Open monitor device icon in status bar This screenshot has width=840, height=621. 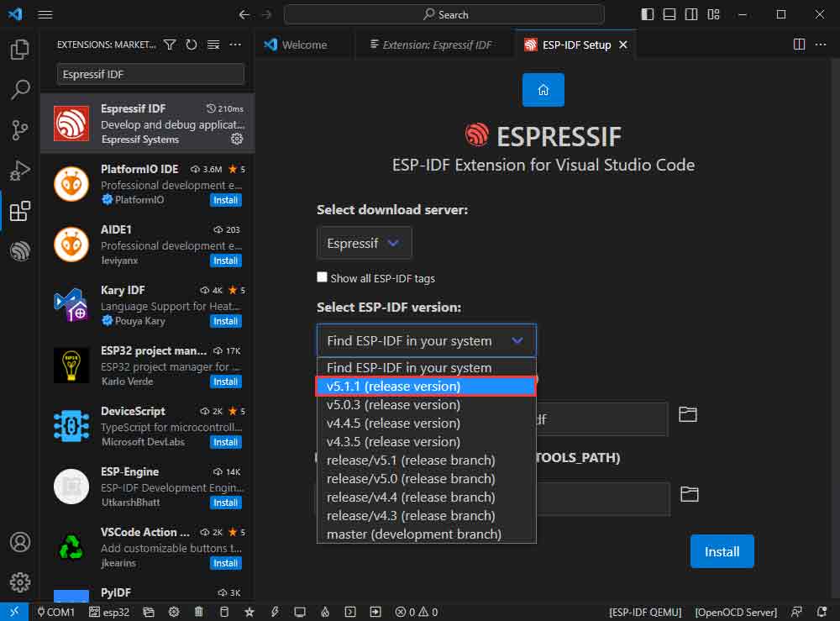coord(300,612)
